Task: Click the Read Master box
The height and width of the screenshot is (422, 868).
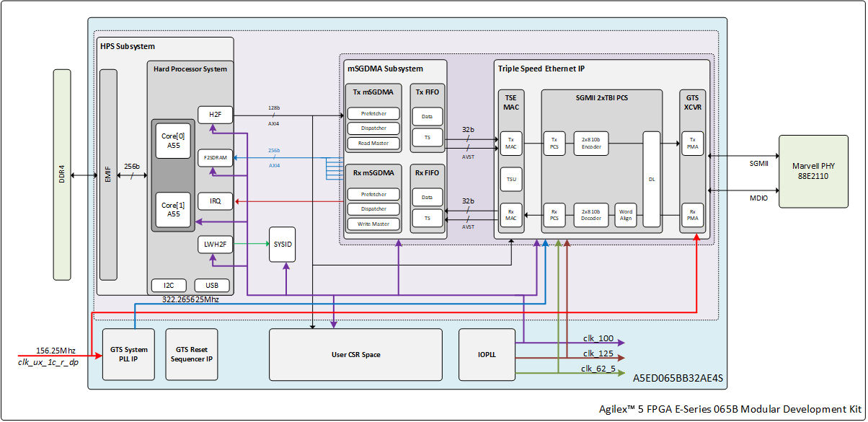Action: point(373,143)
